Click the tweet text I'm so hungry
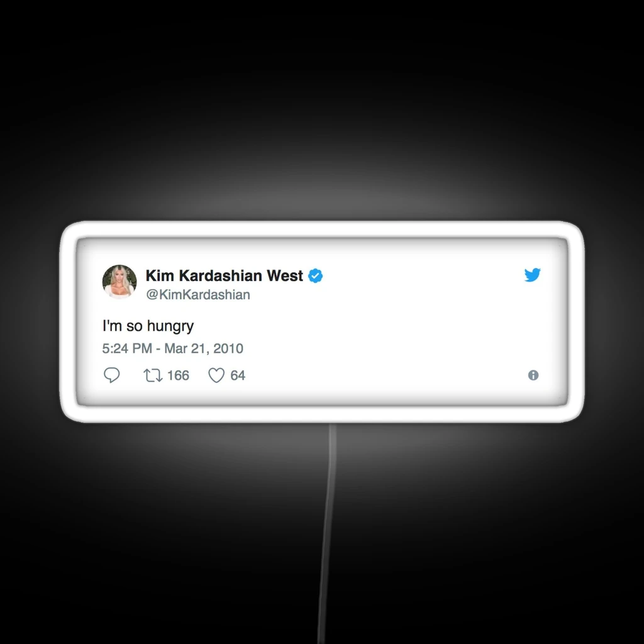The image size is (644, 644). 148,326
